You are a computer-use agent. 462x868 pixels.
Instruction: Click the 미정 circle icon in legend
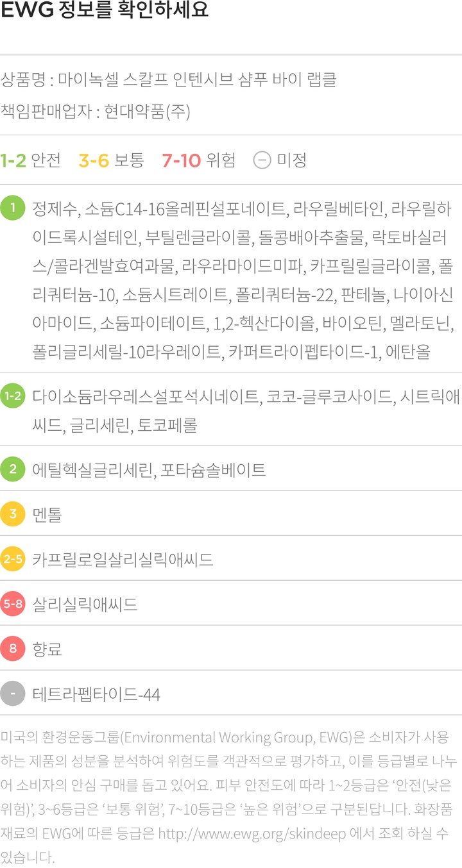pos(262,160)
